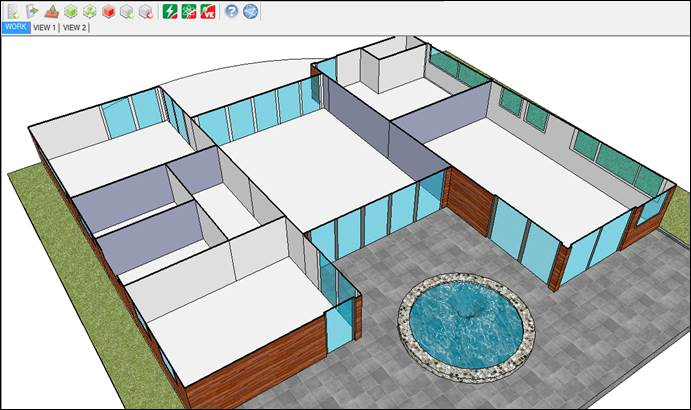Click the green molecule analysis icon

point(189,11)
